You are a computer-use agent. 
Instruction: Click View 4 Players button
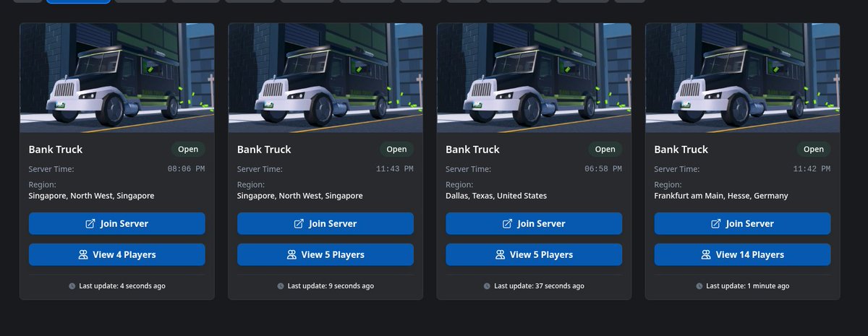[116, 254]
